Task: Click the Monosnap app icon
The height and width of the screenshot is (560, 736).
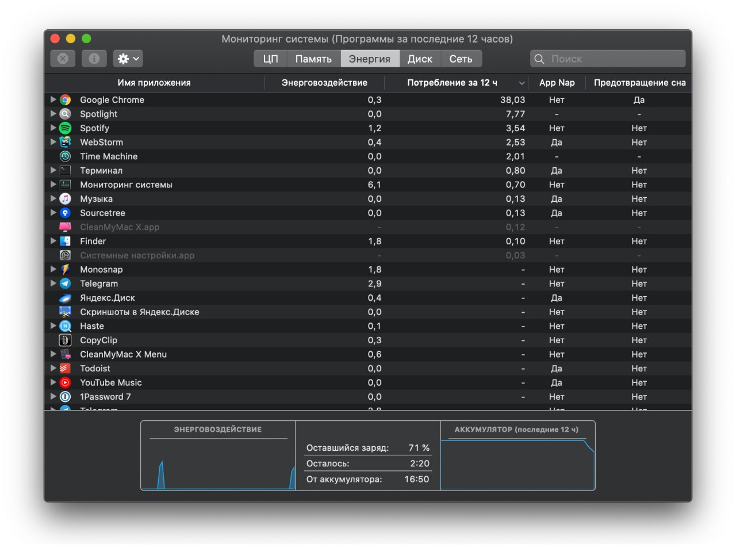Action: pos(66,269)
